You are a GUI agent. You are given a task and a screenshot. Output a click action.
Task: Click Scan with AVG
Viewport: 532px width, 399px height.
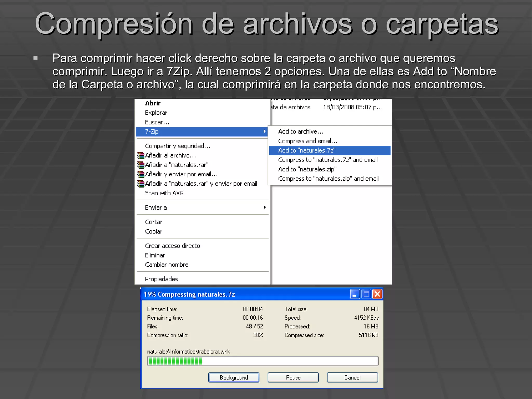point(164,193)
